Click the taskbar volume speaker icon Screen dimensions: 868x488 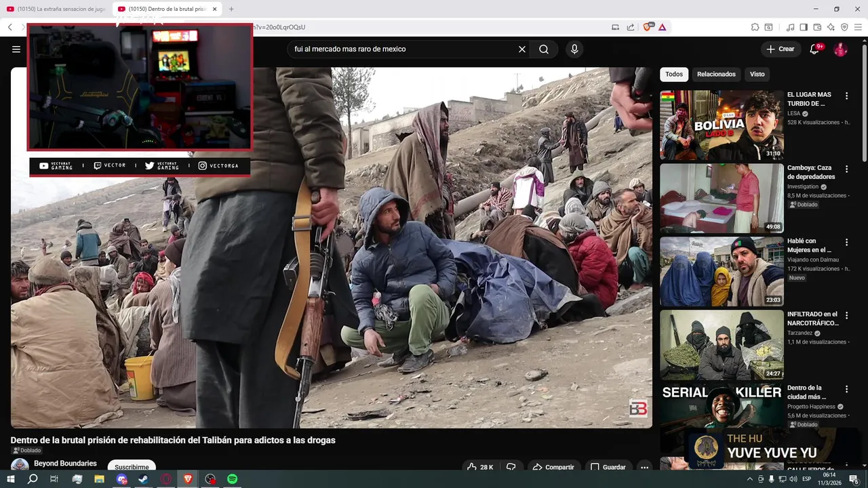[793, 479]
